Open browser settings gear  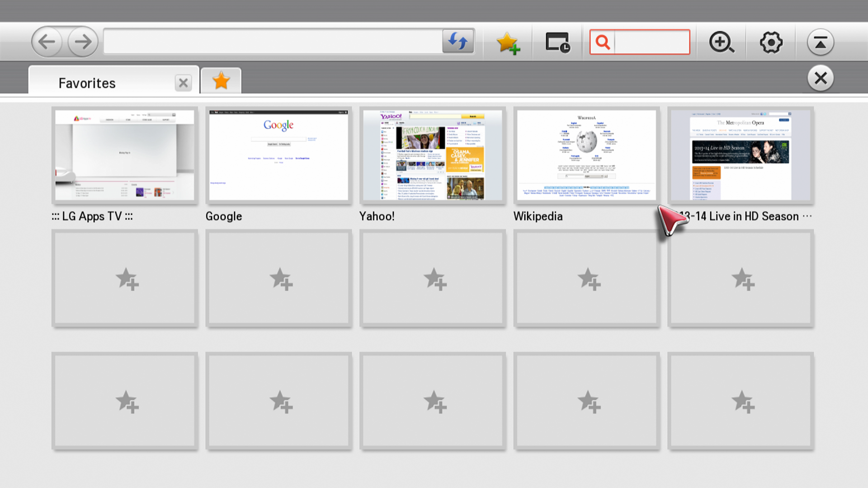771,42
